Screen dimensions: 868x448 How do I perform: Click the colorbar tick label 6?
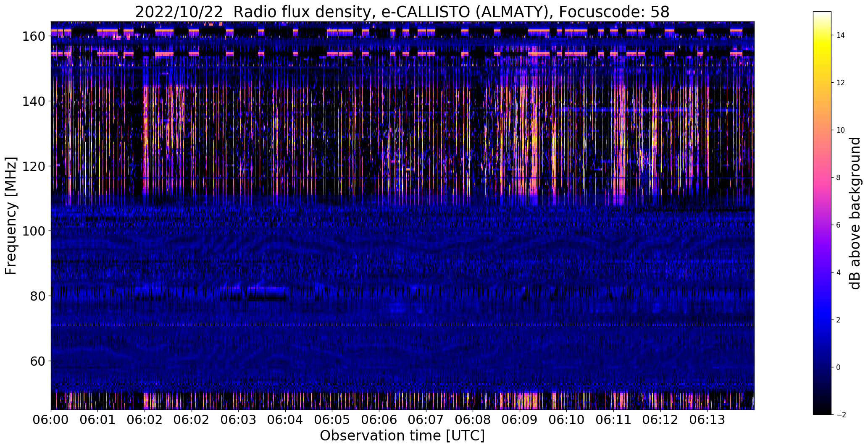pos(838,225)
